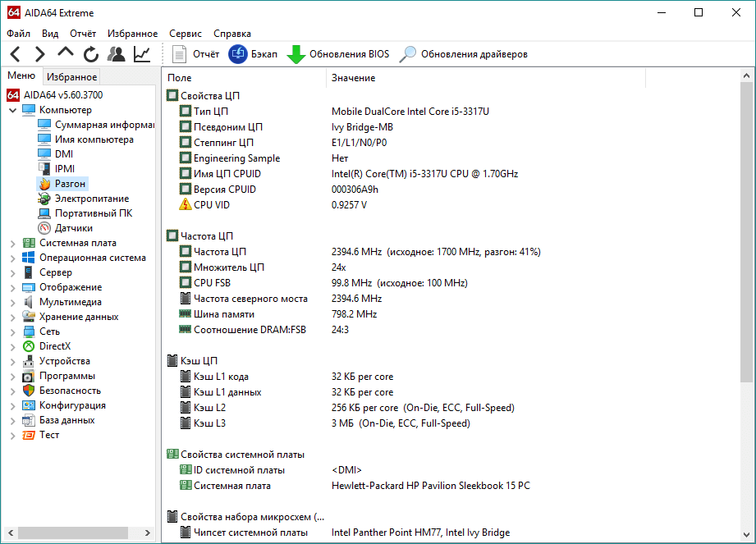Click the Сервер tree icon

pos(29,272)
